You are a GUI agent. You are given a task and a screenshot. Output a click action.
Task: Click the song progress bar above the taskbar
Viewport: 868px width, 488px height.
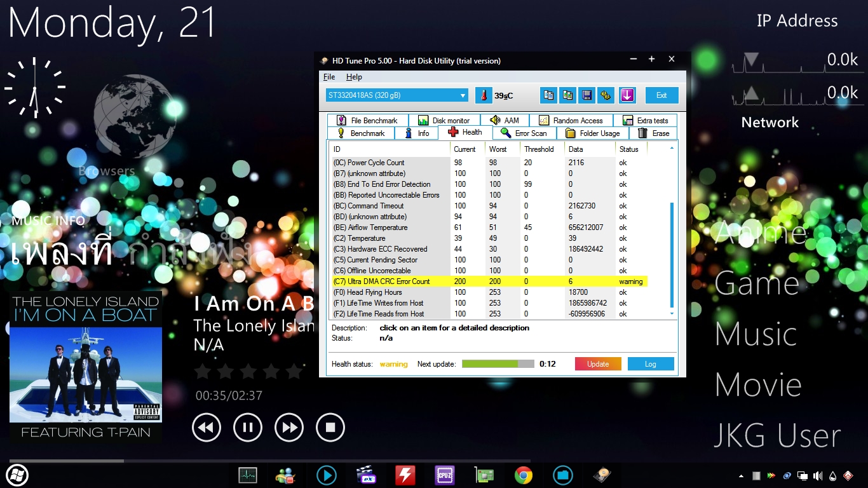tap(270, 461)
